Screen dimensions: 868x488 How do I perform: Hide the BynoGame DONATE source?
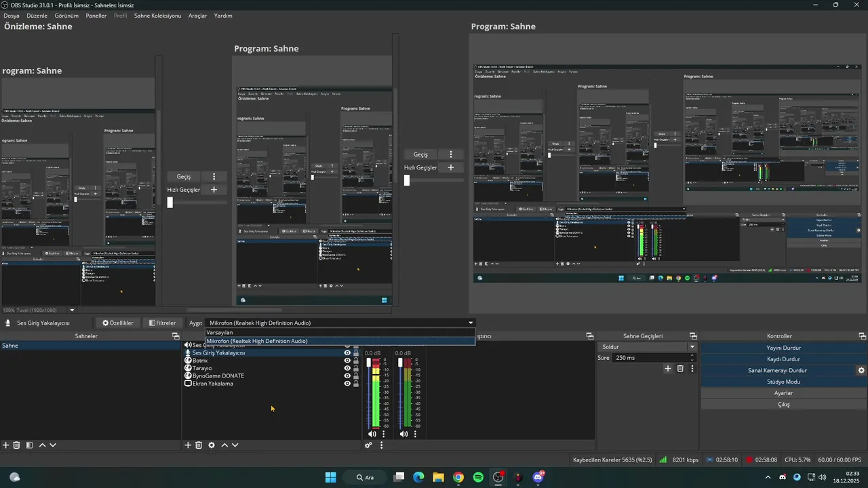[x=347, y=375]
